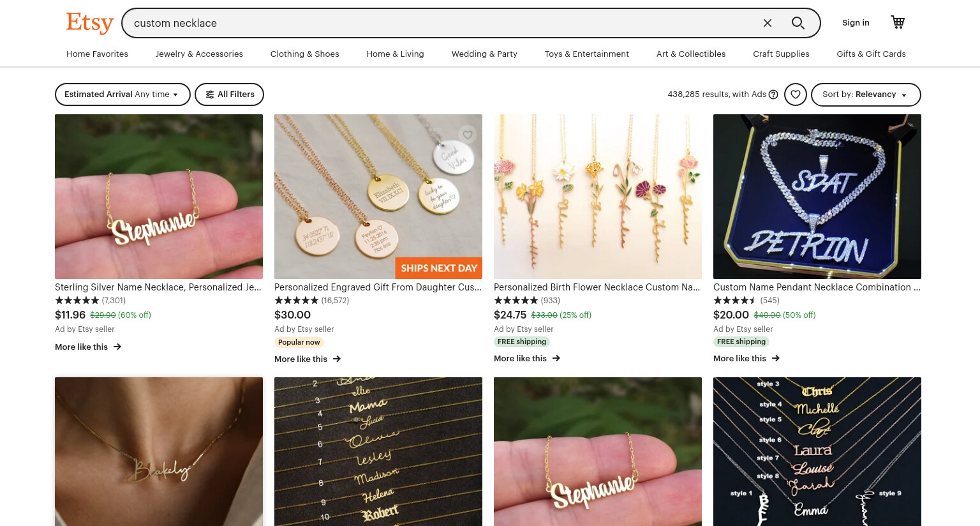This screenshot has width=980, height=526.
Task: Open the Jewelry & Accessories menu
Action: 199,54
